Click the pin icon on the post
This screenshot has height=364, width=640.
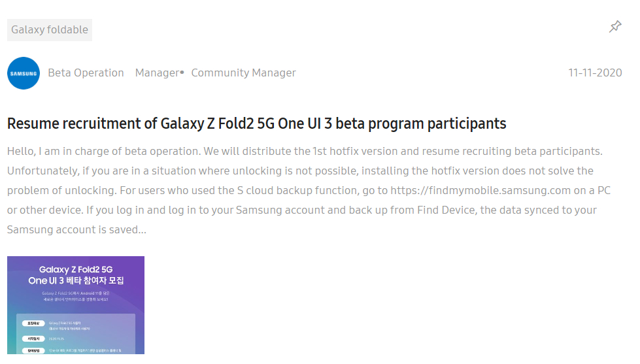(x=615, y=27)
